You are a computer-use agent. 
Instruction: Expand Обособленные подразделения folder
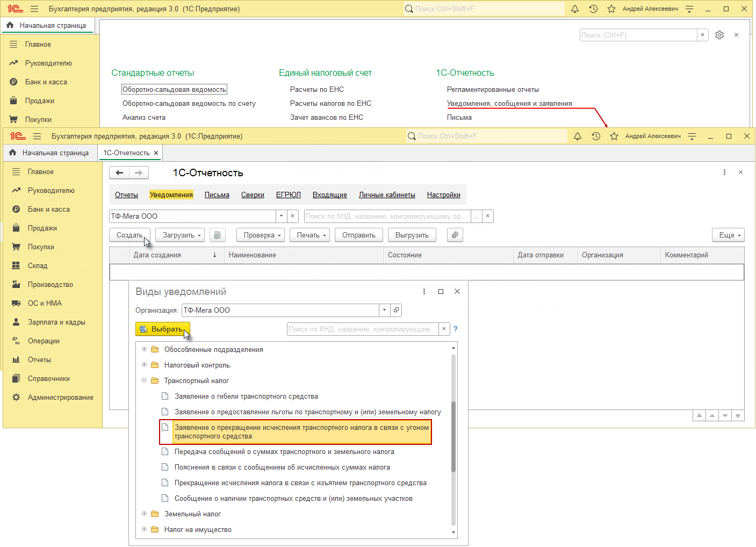[144, 349]
